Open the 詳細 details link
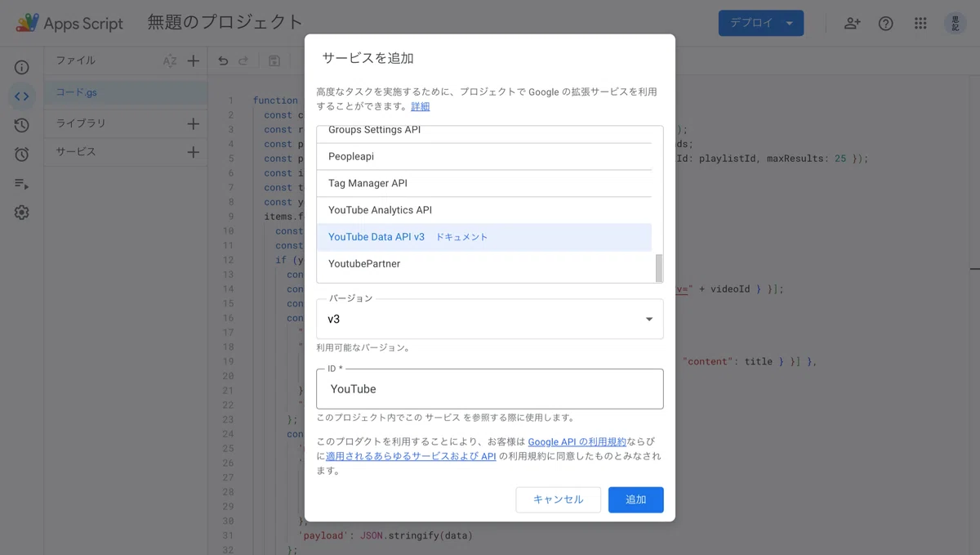 point(420,106)
